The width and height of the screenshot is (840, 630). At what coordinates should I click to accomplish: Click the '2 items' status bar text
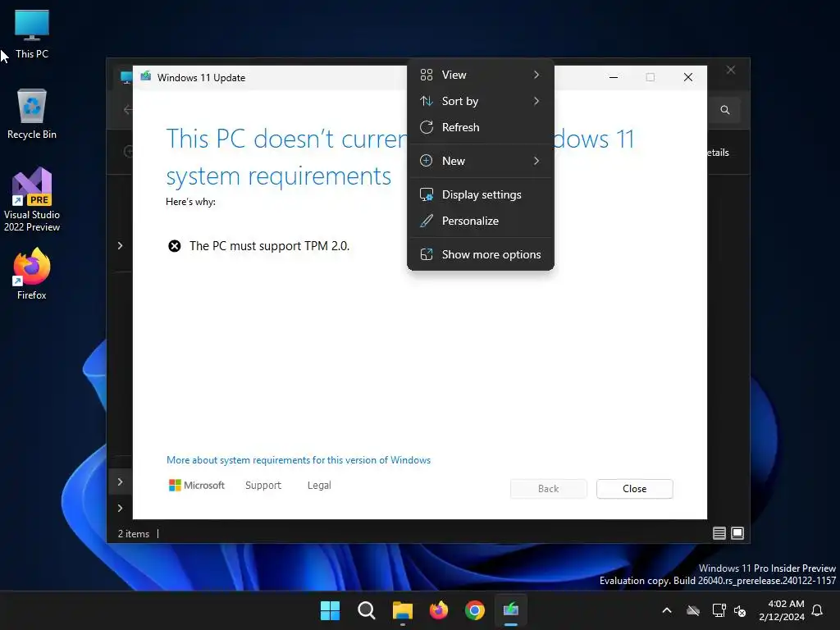(134, 533)
